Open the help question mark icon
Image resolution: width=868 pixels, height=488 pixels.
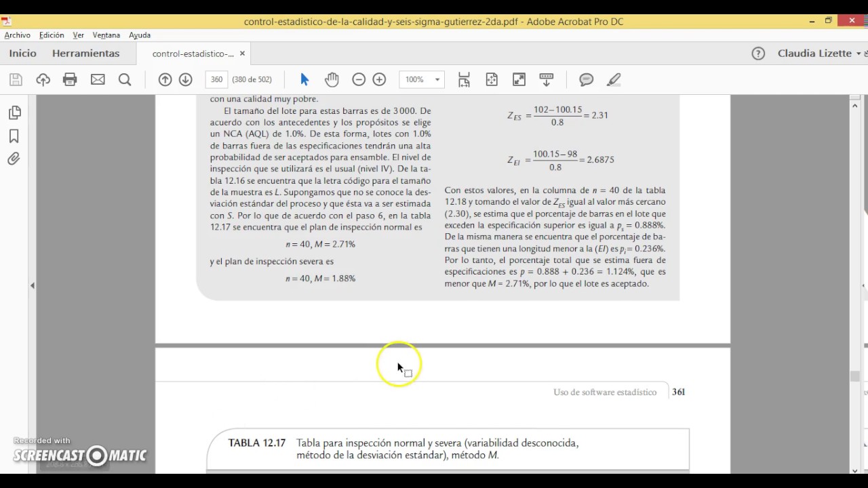tap(758, 54)
